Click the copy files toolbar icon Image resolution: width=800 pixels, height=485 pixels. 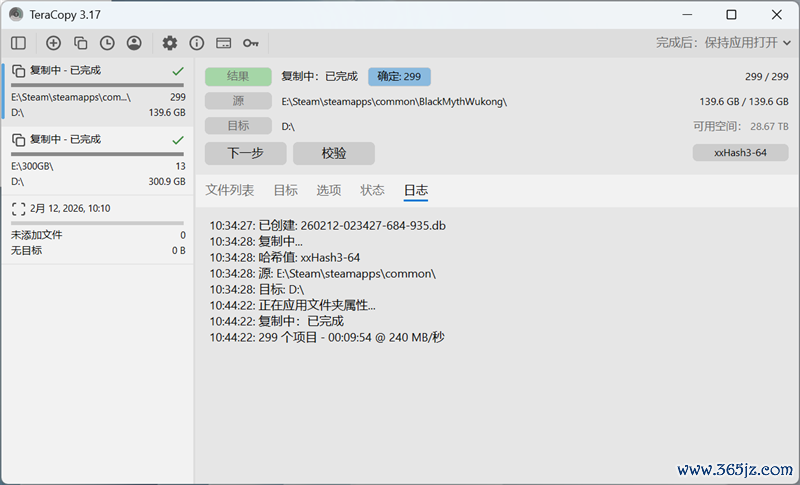[x=81, y=43]
